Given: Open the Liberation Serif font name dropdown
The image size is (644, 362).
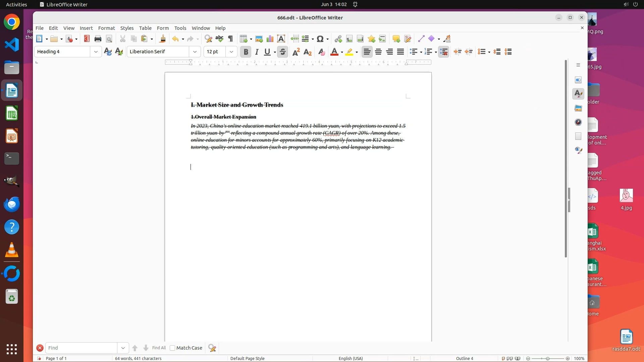Looking at the screenshot, I should [x=195, y=52].
